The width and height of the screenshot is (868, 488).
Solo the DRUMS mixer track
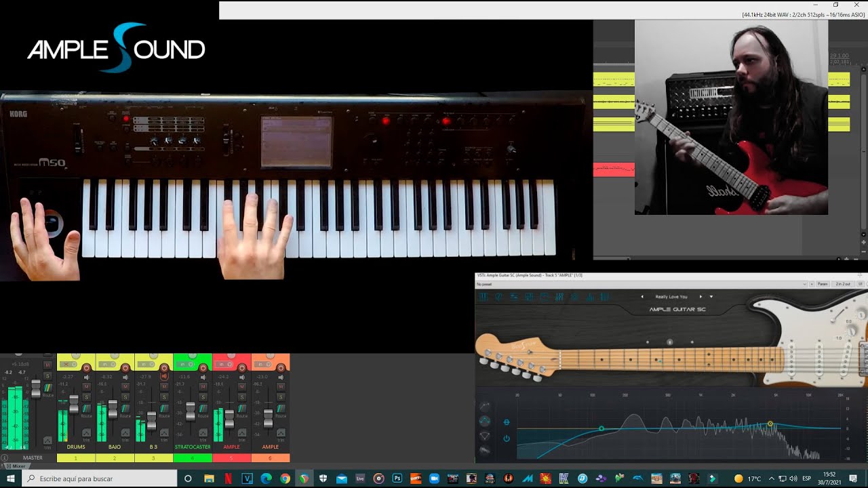pos(86,397)
